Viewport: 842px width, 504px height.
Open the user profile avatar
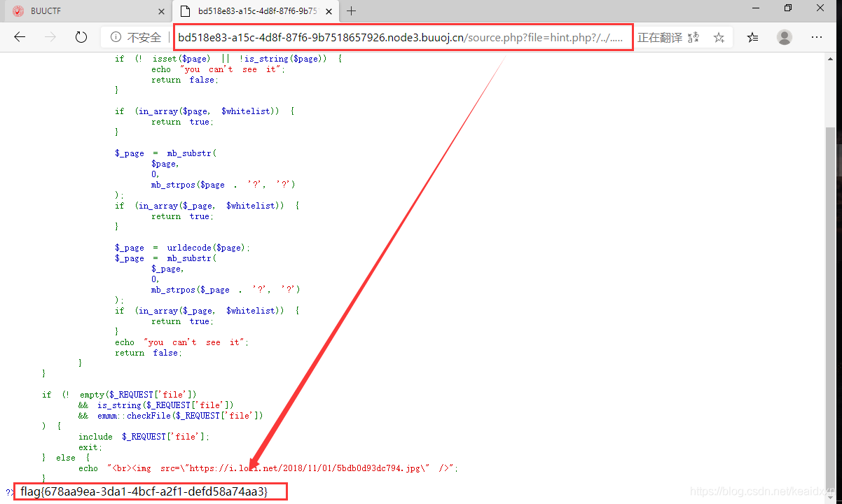(x=785, y=38)
